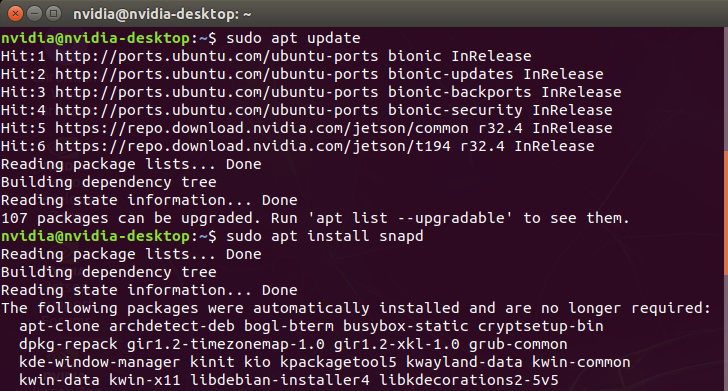Click the 'bogl-bterm' package name

tap(289, 326)
